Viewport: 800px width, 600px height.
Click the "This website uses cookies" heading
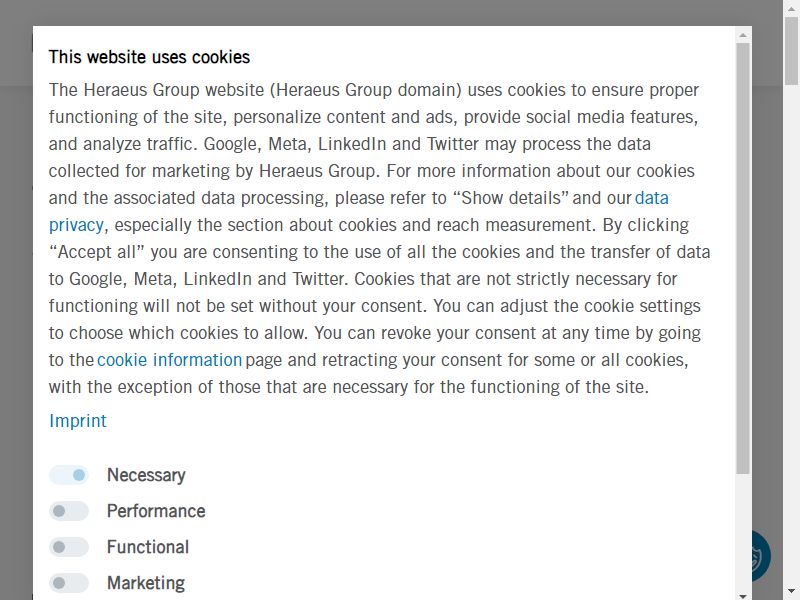[149, 57]
